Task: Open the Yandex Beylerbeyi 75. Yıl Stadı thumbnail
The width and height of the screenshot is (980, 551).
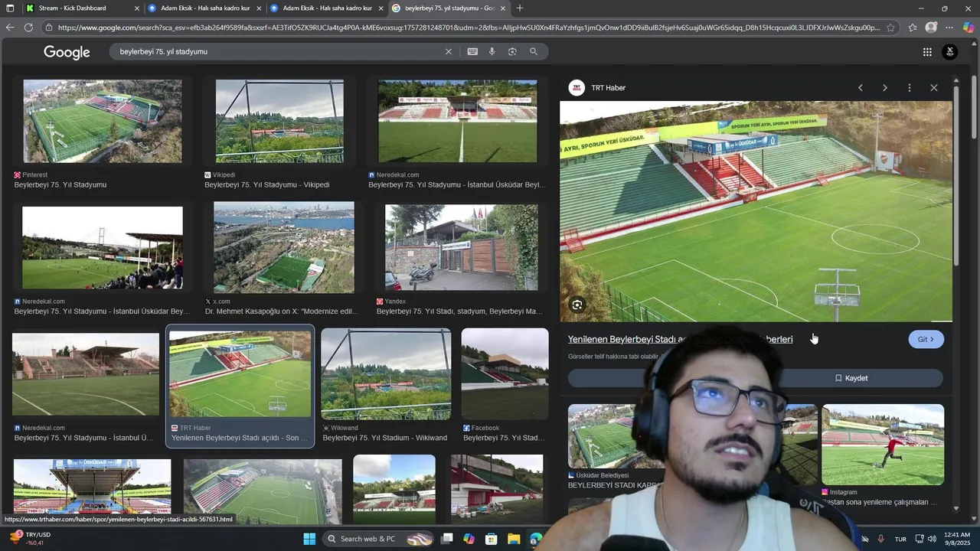Action: pos(462,247)
